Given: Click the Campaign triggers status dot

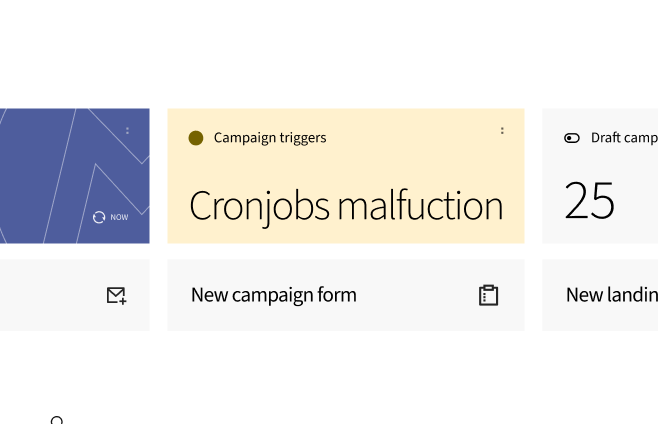Looking at the screenshot, I should 196,138.
